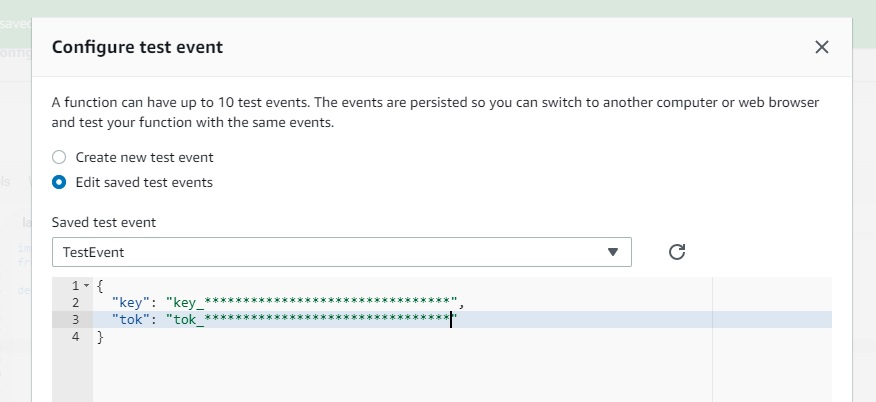
Task: Click the opening brace on line 1
Action: (101, 285)
